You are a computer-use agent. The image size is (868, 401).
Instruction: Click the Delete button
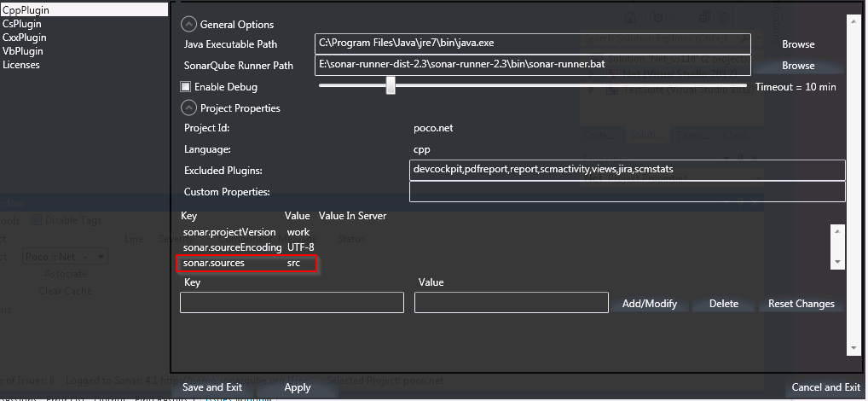pos(724,304)
